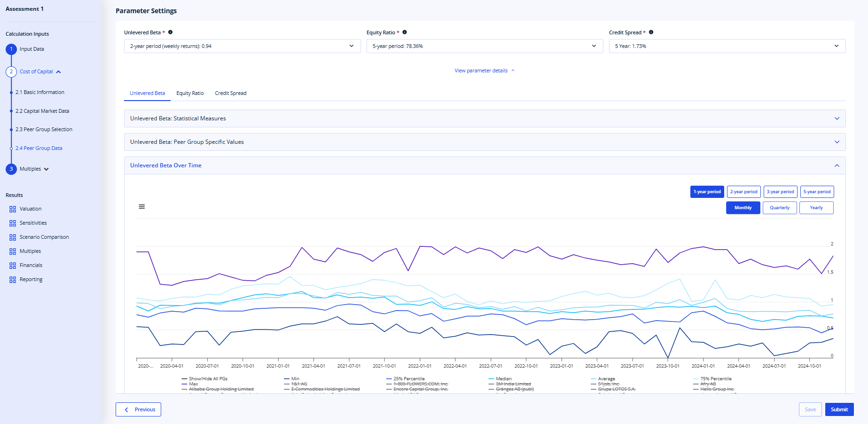This screenshot has width=868, height=424.
Task: Open the Credit Spread dropdown
Action: (727, 46)
